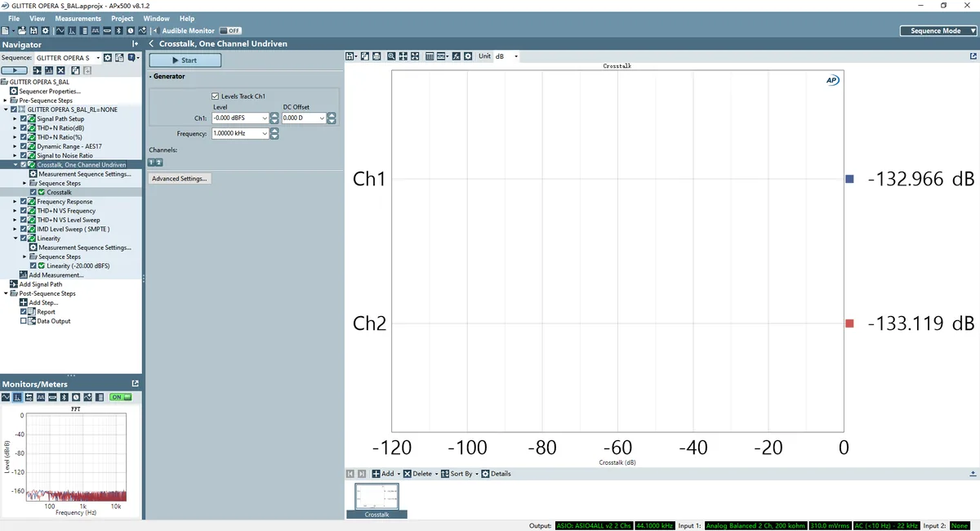
Task: Uncheck the Frequency Response measurement checkbox
Action: click(24, 201)
